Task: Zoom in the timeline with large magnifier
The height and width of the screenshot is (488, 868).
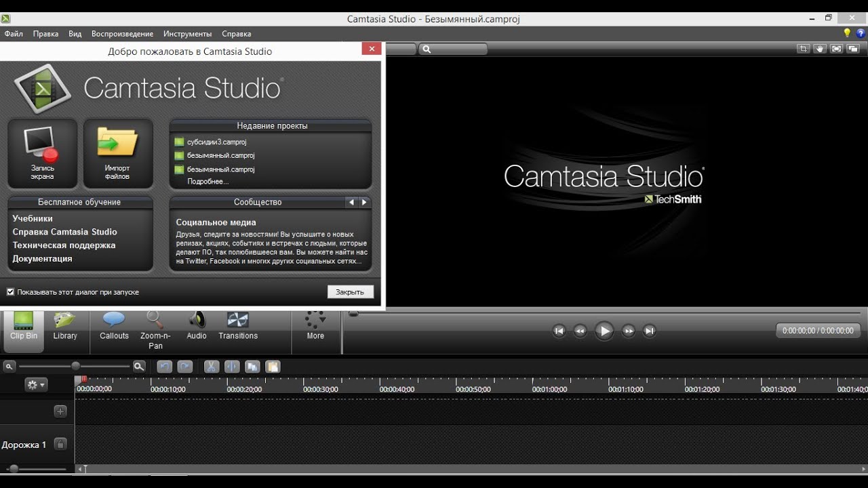Action: [x=139, y=367]
